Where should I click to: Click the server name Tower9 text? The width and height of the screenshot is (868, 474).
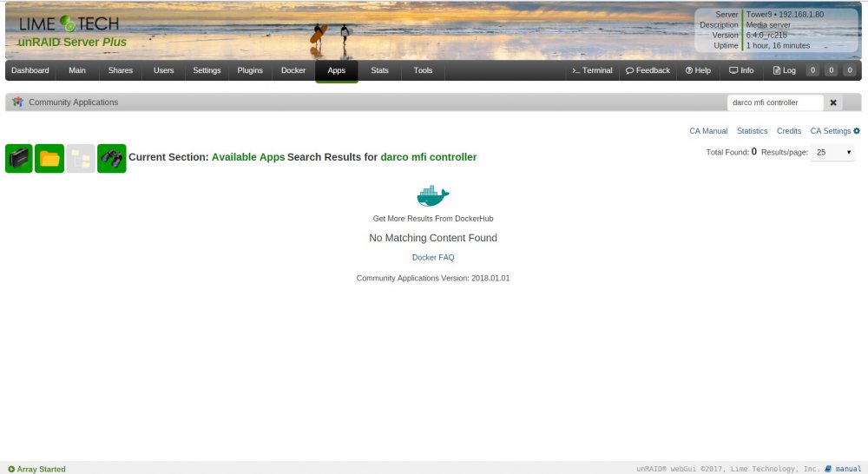pyautogui.click(x=759, y=15)
